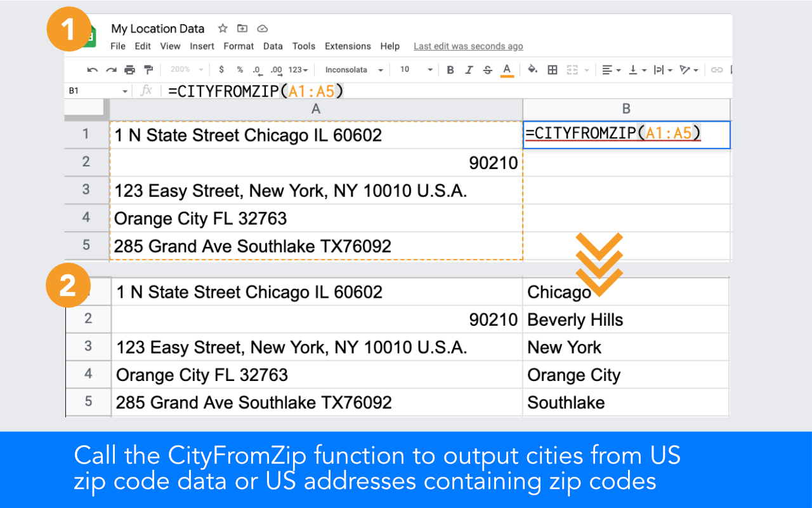Click the Last edit was seconds ago link
Viewport: 812px width, 508px height.
(x=468, y=46)
